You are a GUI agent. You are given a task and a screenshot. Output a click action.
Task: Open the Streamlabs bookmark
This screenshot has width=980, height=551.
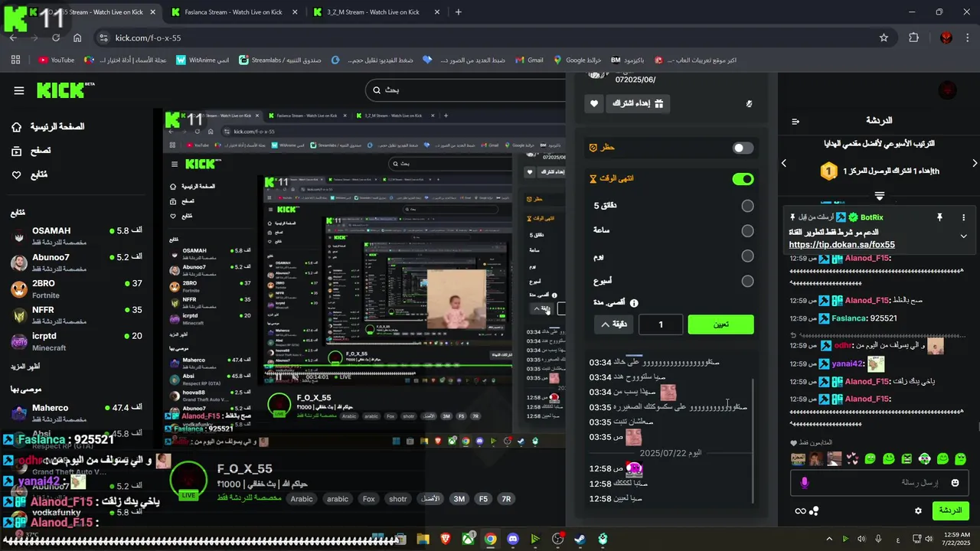[279, 60]
